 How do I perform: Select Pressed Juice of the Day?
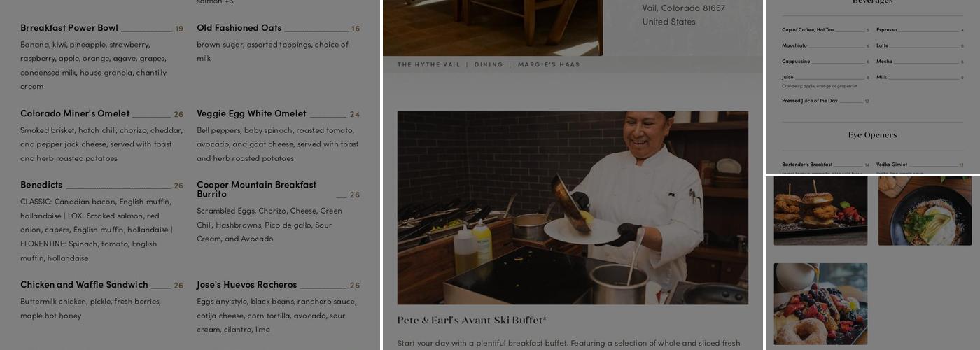[809, 101]
